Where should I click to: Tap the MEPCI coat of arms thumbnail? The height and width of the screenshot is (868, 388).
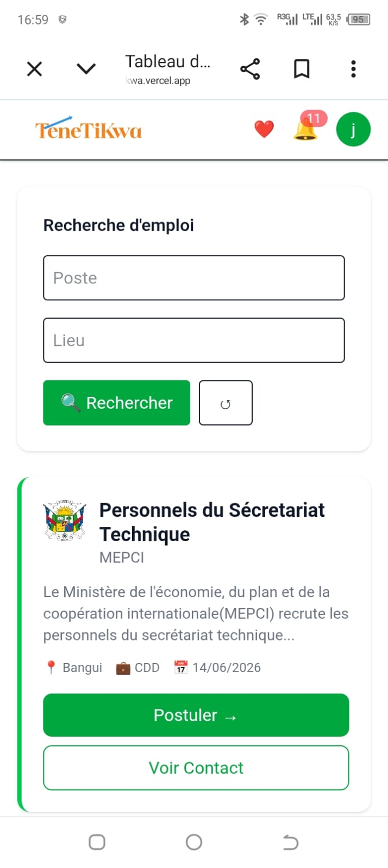pos(65,521)
